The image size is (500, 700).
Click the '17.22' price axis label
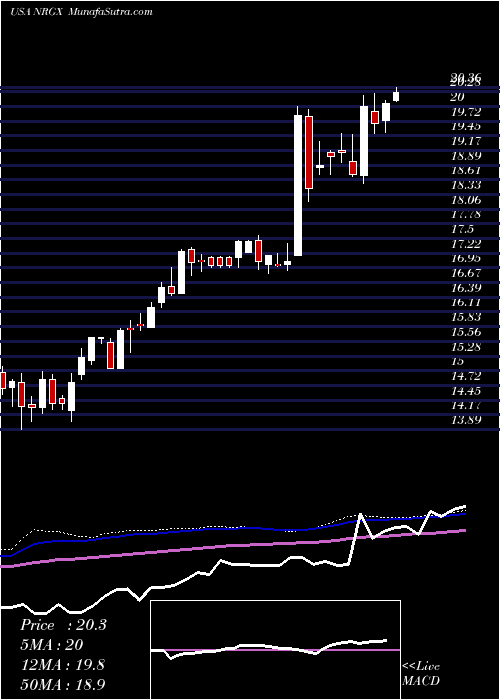coord(466,244)
